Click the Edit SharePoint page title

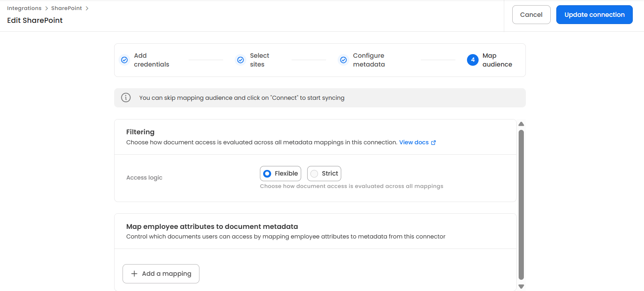[35, 20]
